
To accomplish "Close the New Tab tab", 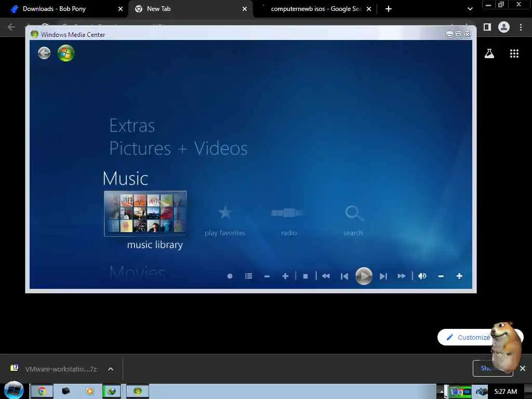I will pos(245,9).
